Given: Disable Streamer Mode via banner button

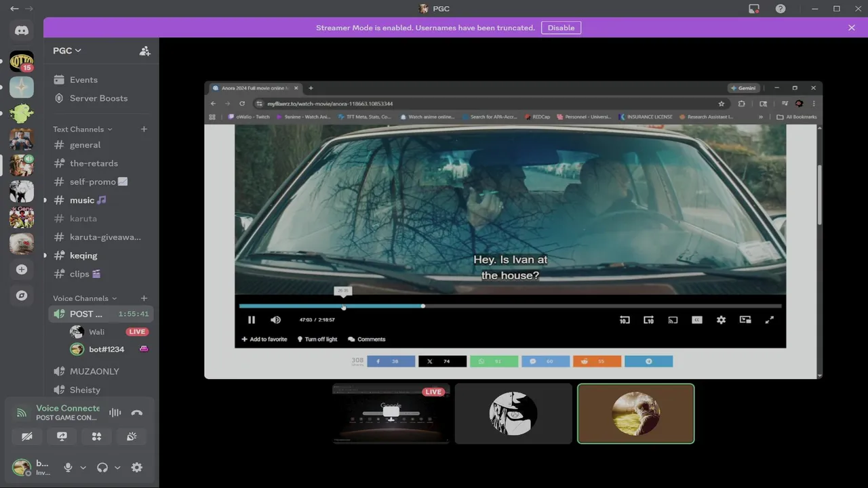Looking at the screenshot, I should (561, 28).
